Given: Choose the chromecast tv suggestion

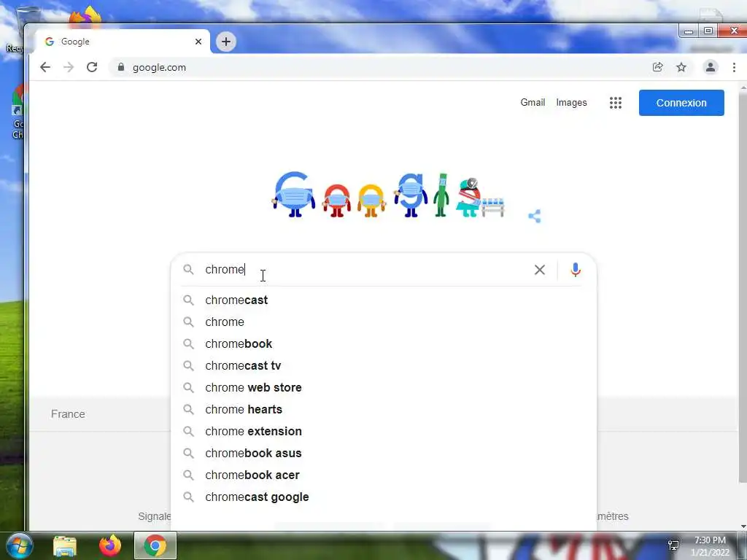Looking at the screenshot, I should coord(384,366).
